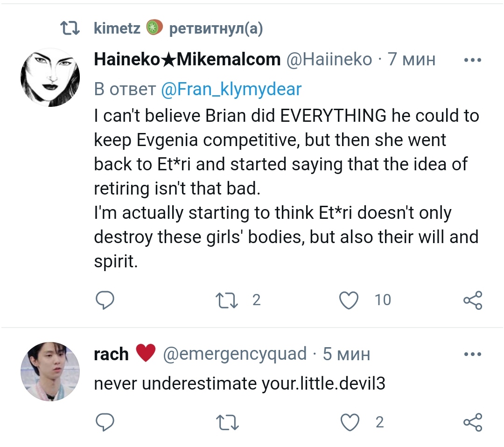Image resolution: width=504 pixels, height=447 pixels.
Task: Retweet rach's tweet
Action: click(227, 423)
